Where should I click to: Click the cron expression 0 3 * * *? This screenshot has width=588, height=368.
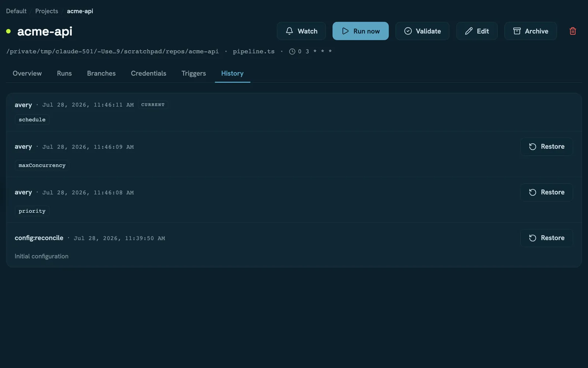(315, 52)
